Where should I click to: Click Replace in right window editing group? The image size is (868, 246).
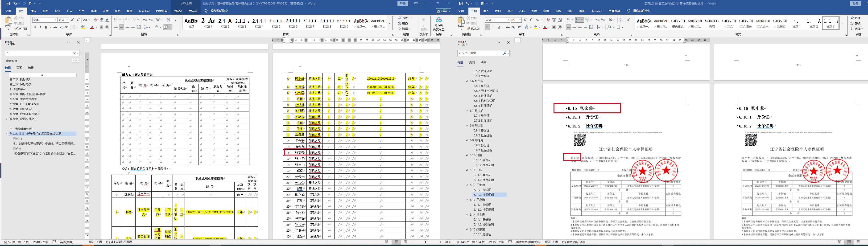(856, 24)
